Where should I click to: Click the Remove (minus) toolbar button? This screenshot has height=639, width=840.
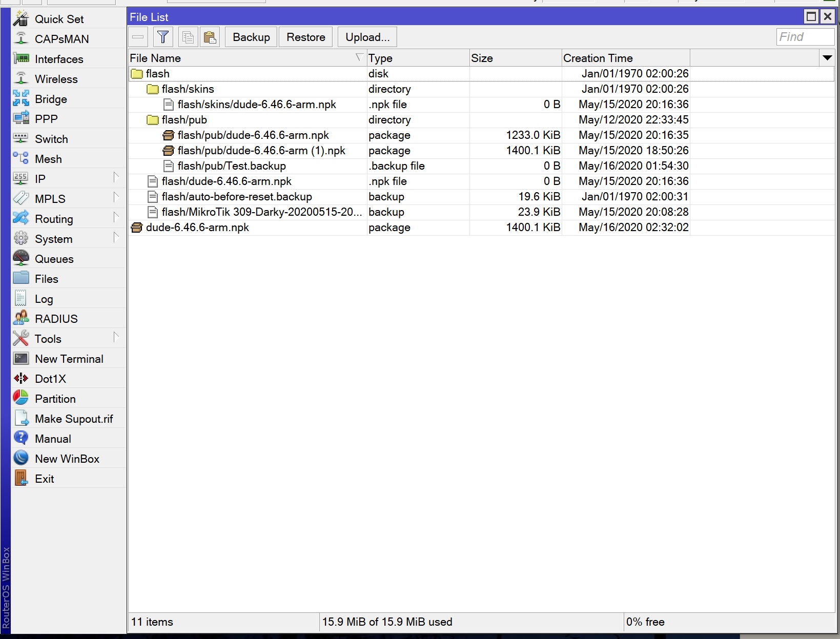[x=138, y=37]
